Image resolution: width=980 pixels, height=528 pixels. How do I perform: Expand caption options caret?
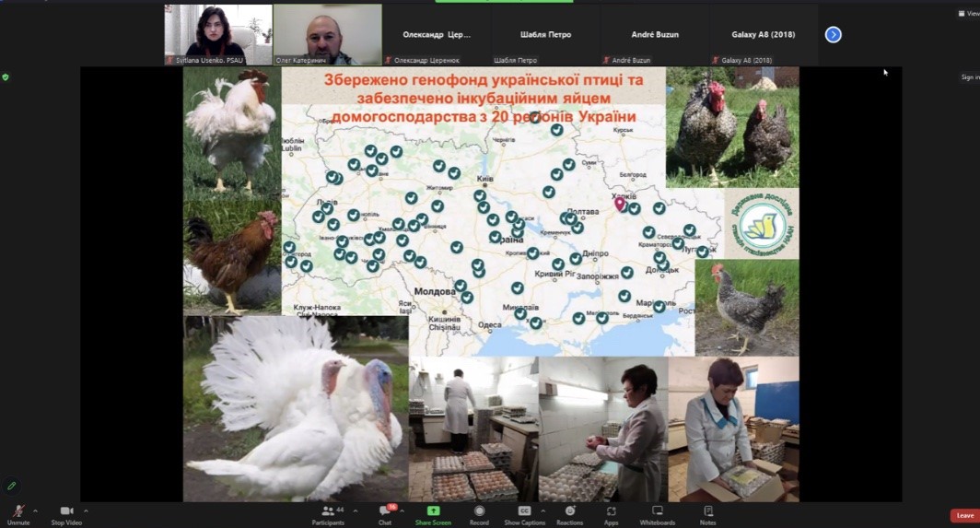coord(542,511)
